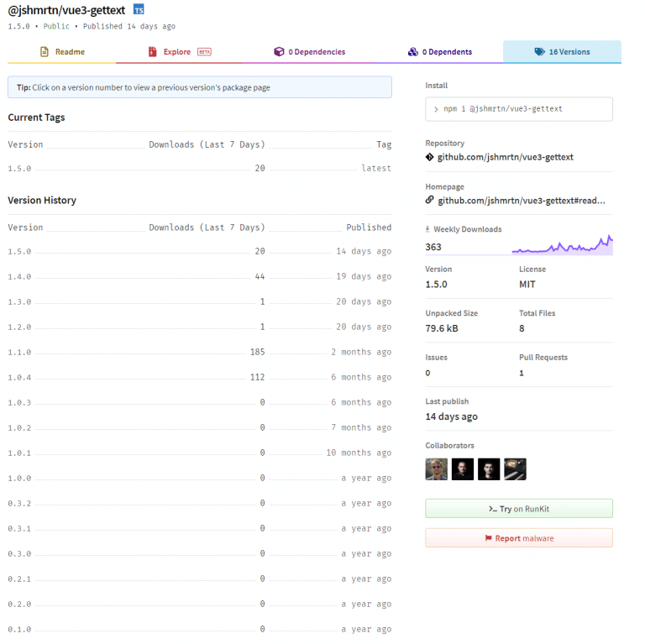645x644 pixels.
Task: Click the 79.6 kB unpacked size value
Action: [442, 328]
